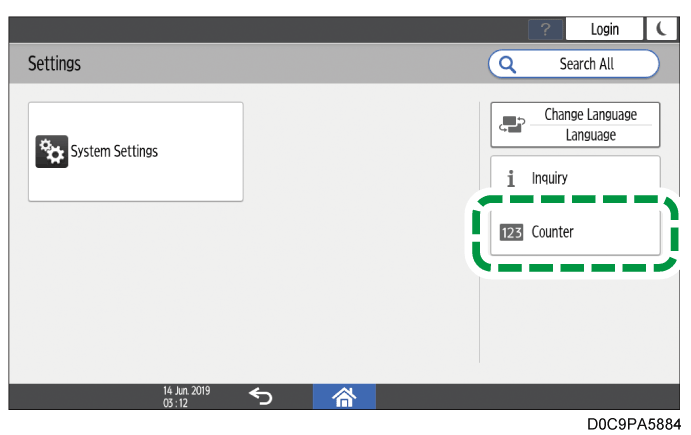
Task: Activate the crescent moon energy saver icon
Action: tap(662, 29)
